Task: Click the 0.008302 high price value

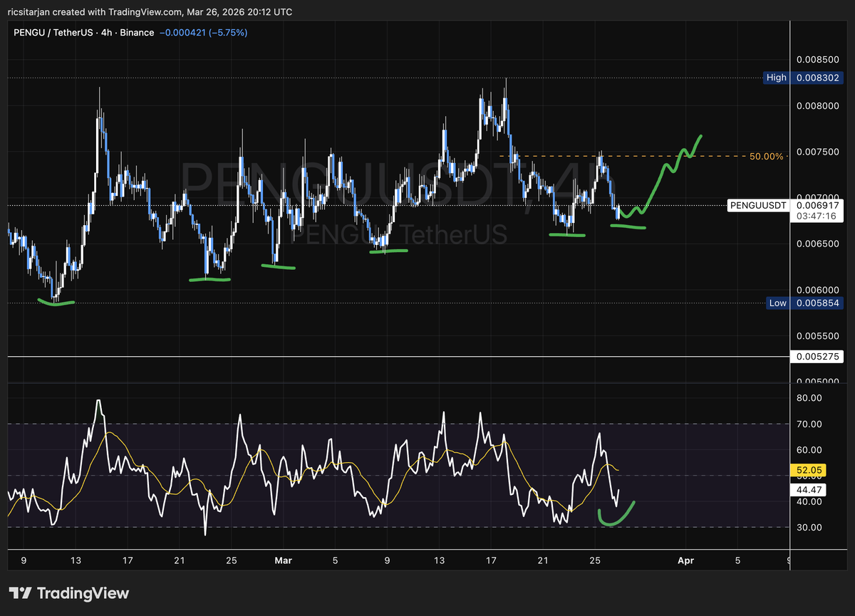Action: click(819, 77)
